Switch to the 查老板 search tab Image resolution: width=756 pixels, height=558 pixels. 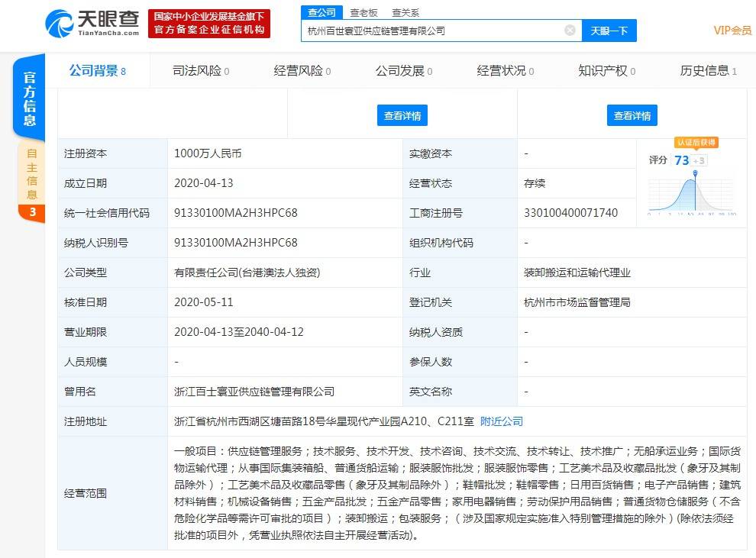tap(363, 13)
